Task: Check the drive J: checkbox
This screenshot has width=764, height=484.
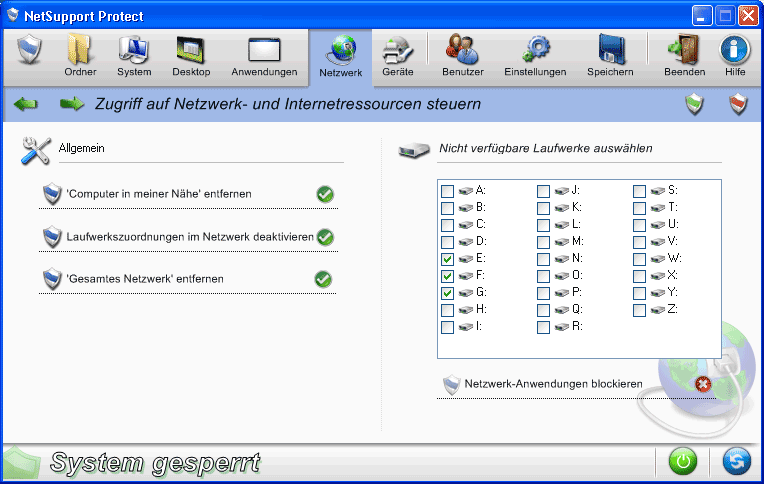Action: [543, 191]
